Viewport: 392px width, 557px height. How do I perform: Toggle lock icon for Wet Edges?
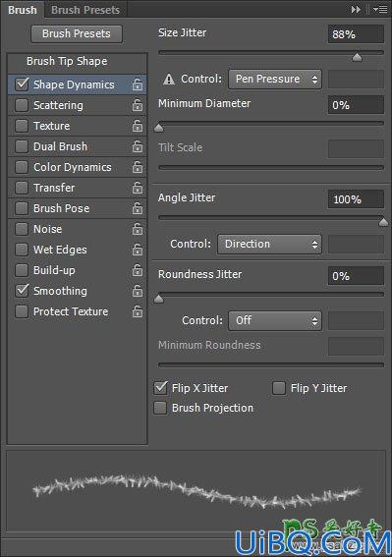click(x=138, y=250)
